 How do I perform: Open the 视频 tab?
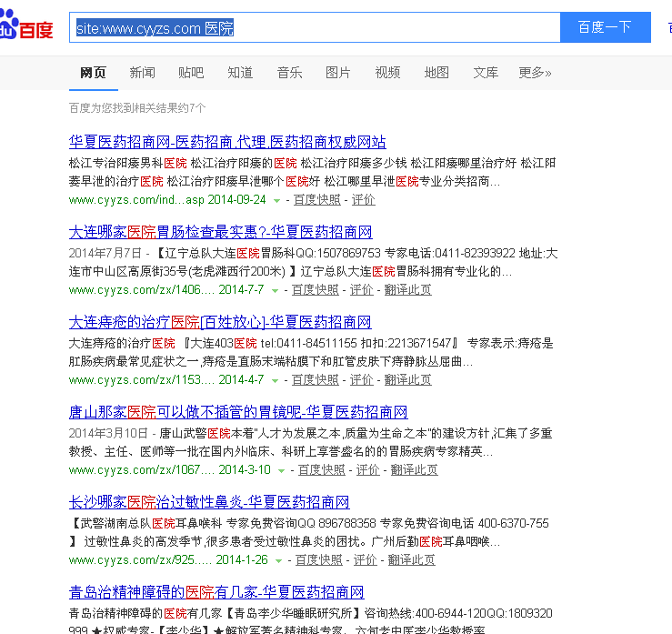[x=387, y=73]
